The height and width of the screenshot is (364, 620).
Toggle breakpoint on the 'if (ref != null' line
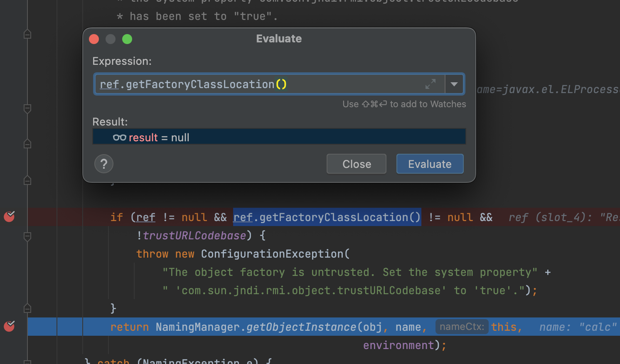9,216
